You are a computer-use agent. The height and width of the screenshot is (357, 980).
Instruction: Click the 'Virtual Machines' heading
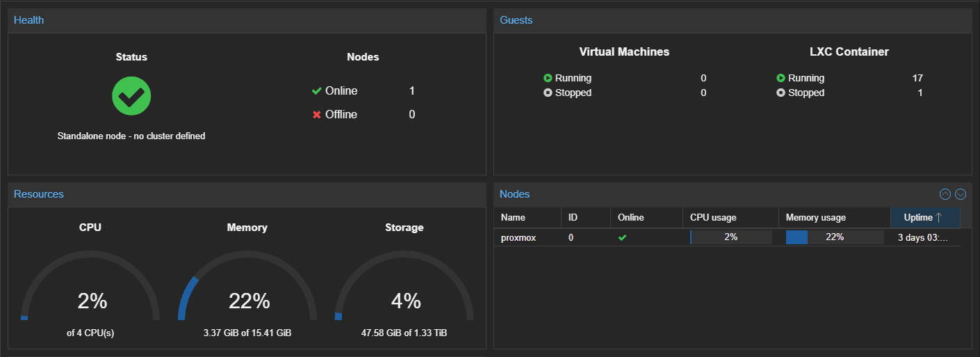[x=624, y=51]
